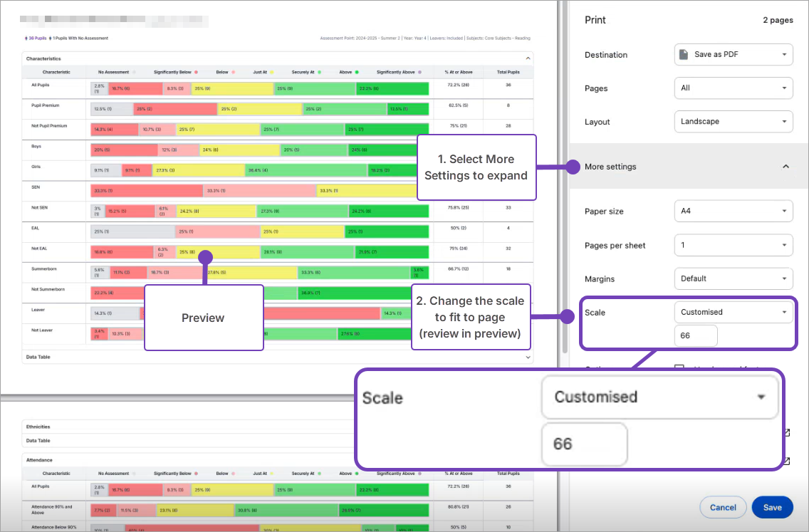This screenshot has width=809, height=532.
Task: Open the Pages dropdown showing All
Action: [x=734, y=88]
